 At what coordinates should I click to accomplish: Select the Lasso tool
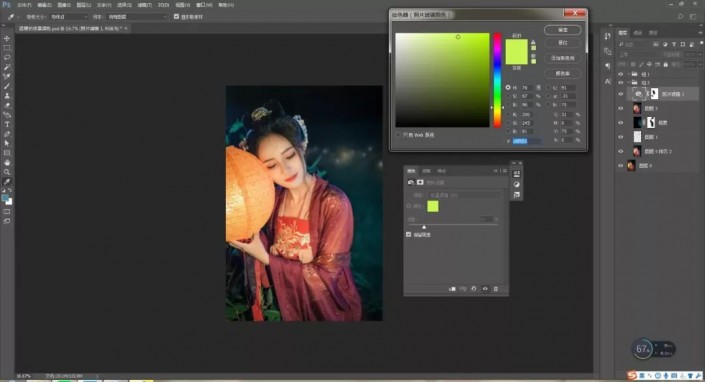7,58
